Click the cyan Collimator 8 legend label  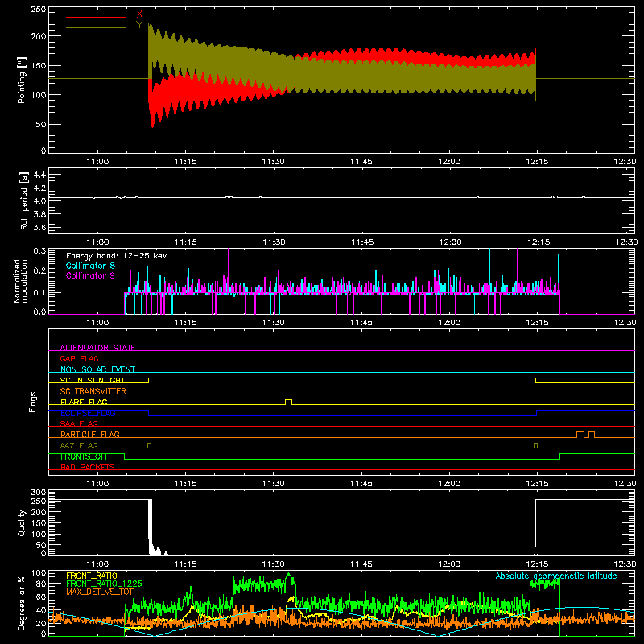pyautogui.click(x=90, y=266)
